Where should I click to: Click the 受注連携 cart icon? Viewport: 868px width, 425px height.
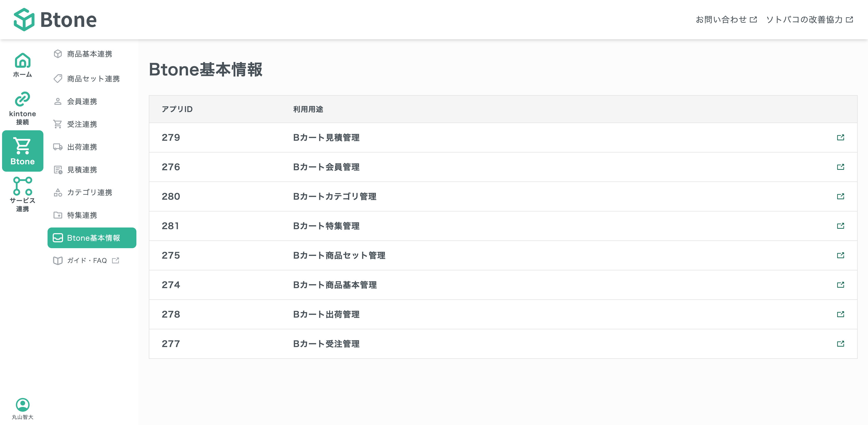pyautogui.click(x=58, y=124)
